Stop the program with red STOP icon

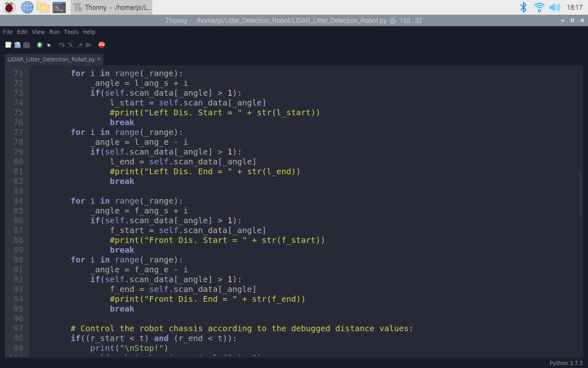102,45
